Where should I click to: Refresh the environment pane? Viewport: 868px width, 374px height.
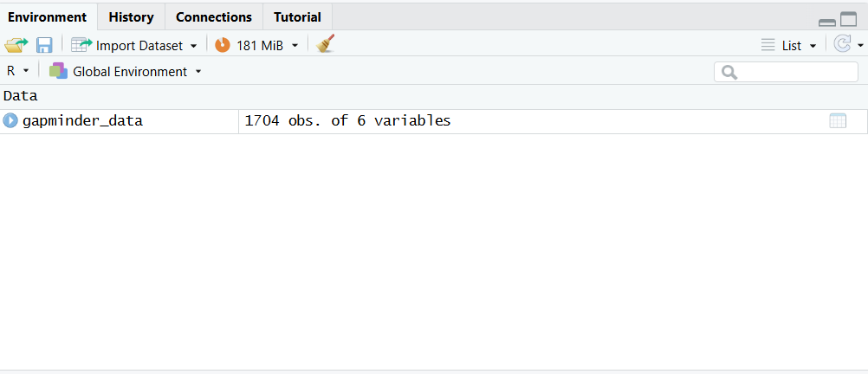[x=842, y=44]
